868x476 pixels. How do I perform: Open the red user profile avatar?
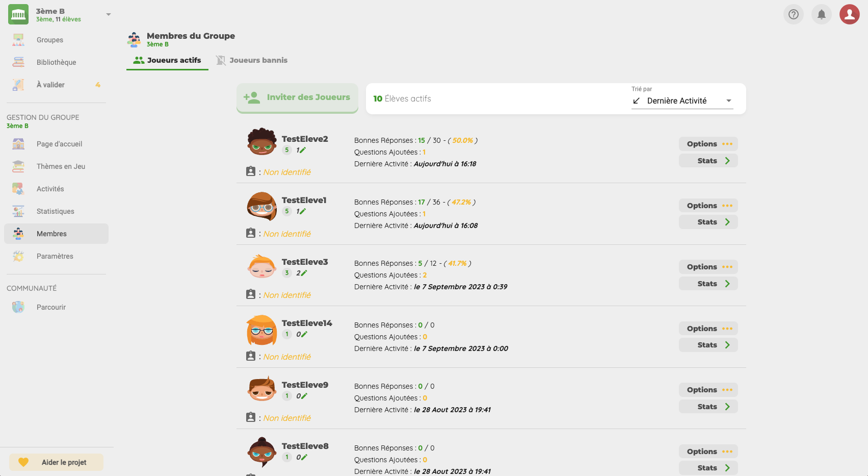point(849,14)
